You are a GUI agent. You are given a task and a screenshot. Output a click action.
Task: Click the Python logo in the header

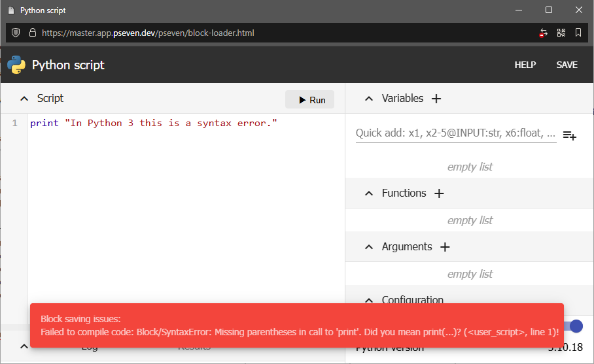pos(16,65)
